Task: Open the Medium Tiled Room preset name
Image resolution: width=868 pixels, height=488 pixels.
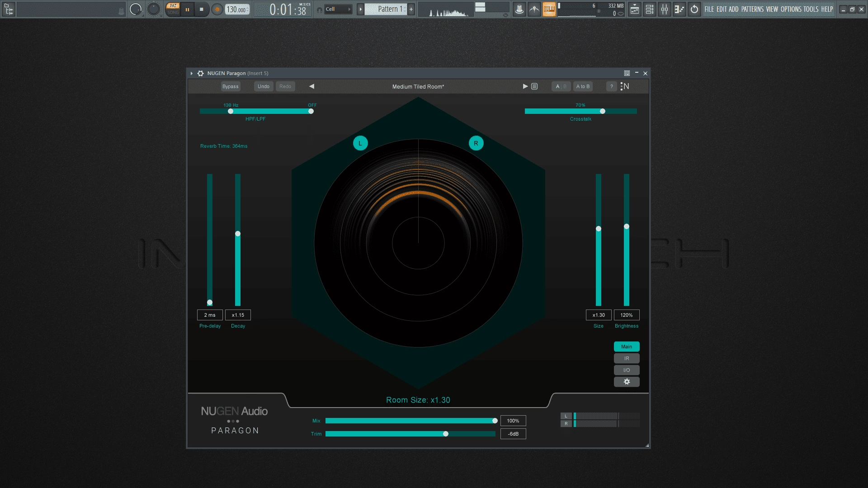Action: point(418,87)
